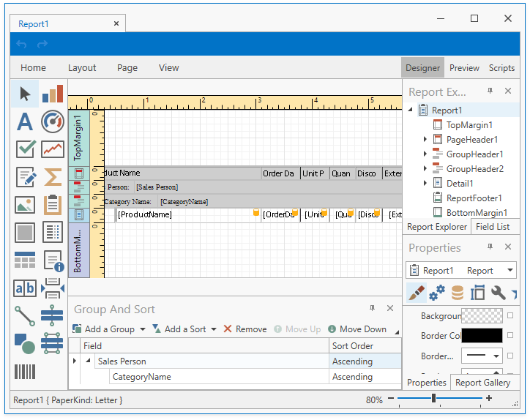Select the Cross-band Line control
The width and height of the screenshot is (530, 420).
point(52,315)
